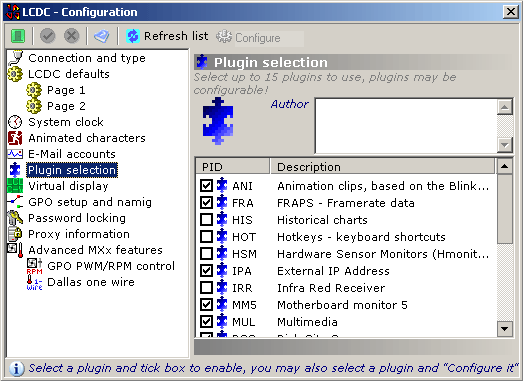Open Dallas one wire settings

click(91, 282)
